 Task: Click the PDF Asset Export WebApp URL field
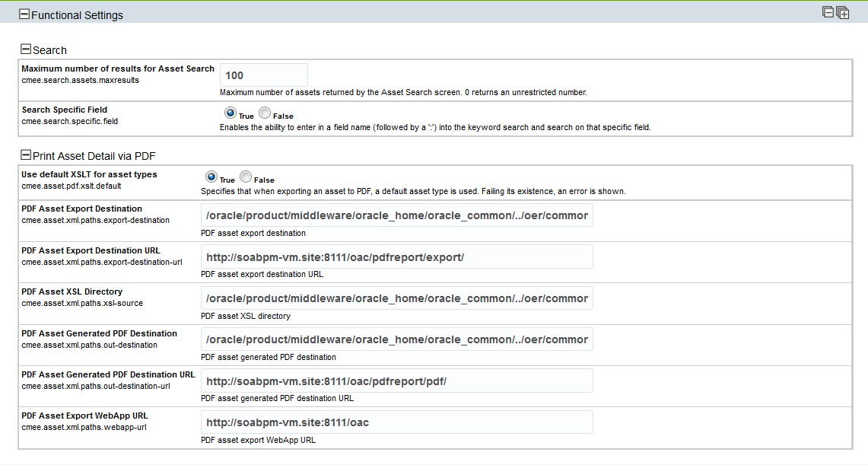click(x=396, y=422)
